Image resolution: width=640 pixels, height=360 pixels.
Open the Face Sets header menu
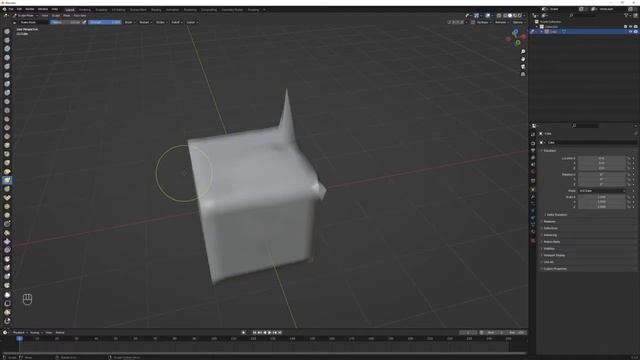[x=80, y=16]
